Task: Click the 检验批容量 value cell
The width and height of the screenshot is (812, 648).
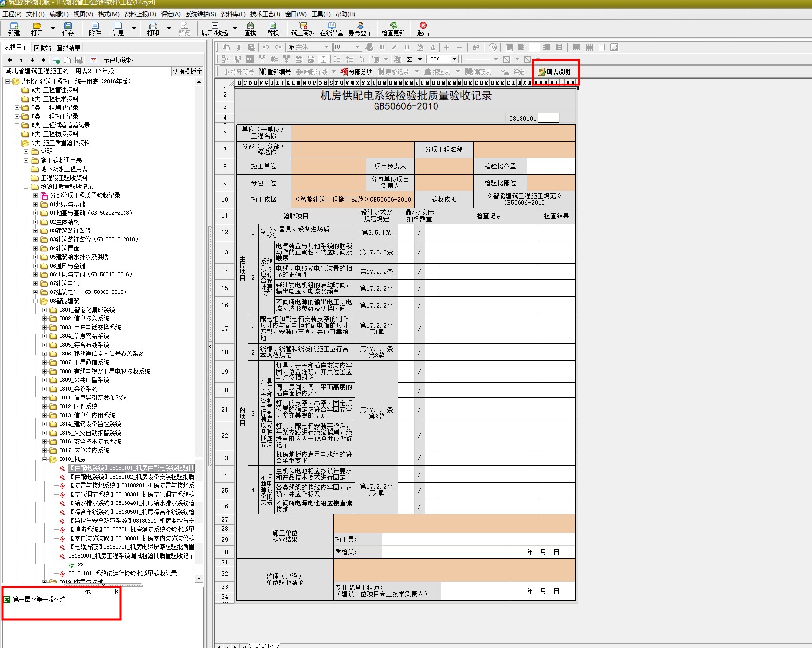Action: point(551,166)
